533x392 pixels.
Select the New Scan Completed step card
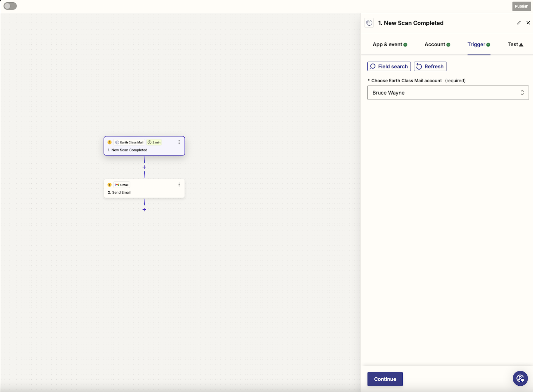(x=144, y=146)
